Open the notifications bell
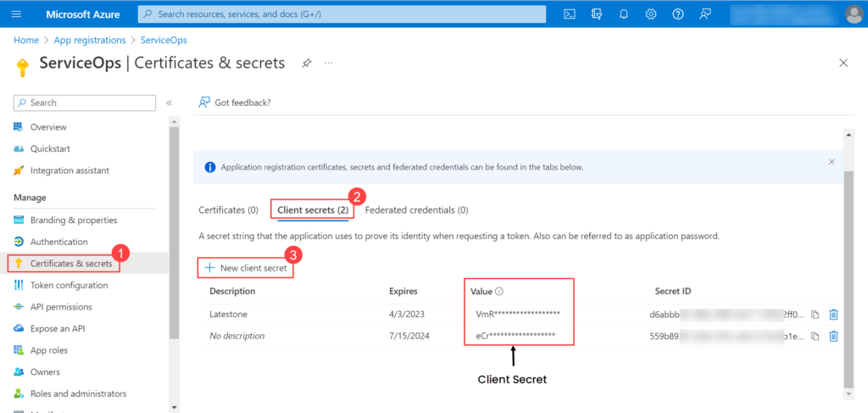The height and width of the screenshot is (413, 868). click(624, 14)
